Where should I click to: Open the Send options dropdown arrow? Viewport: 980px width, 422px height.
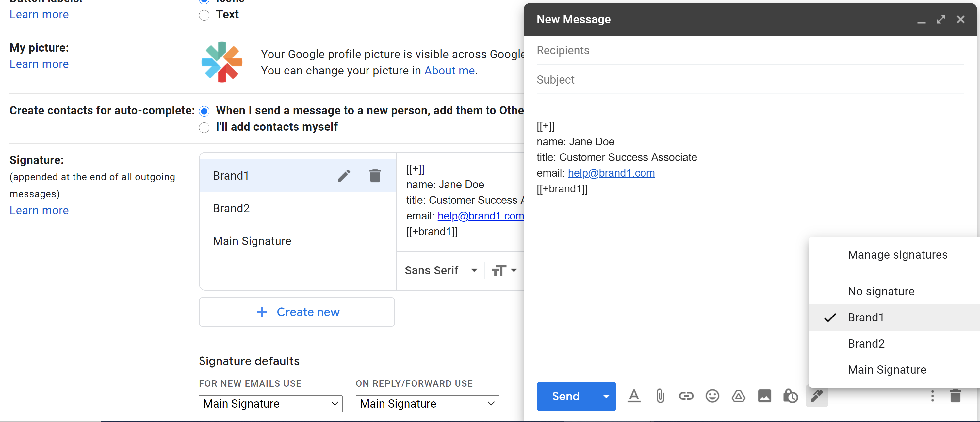coord(606,396)
